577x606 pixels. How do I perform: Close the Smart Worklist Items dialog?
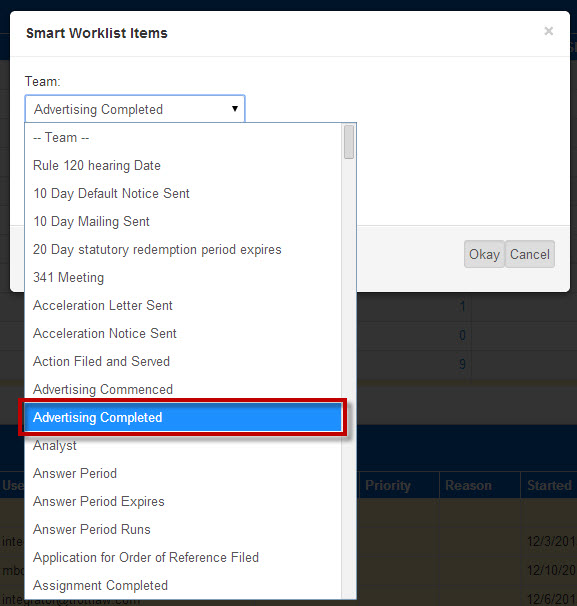click(x=548, y=31)
